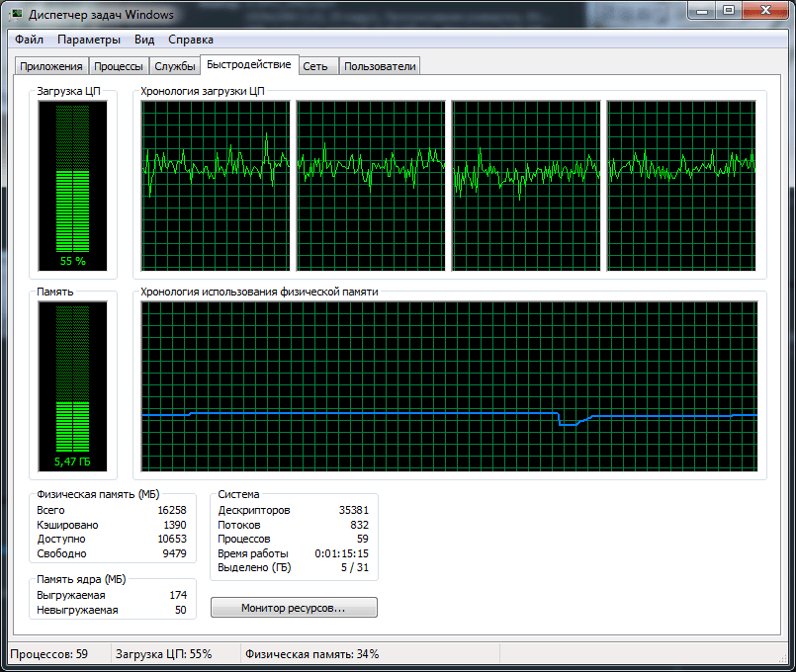Click status bar entry Процессов: 59
This screenshot has width=796, height=672.
coord(48,654)
